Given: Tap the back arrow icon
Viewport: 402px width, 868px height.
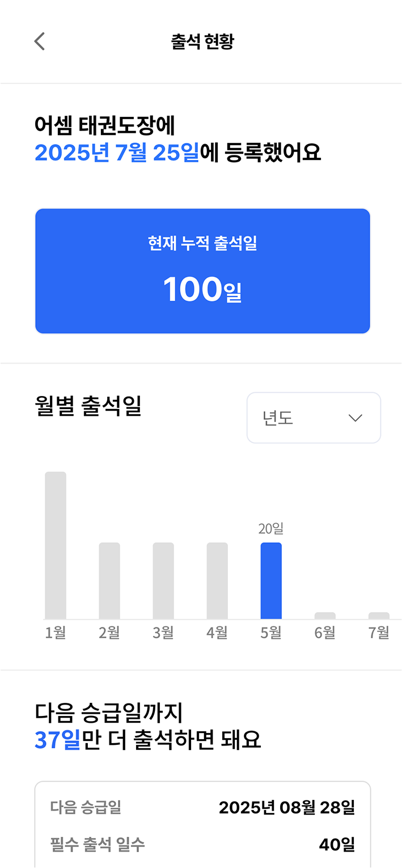Looking at the screenshot, I should point(39,41).
